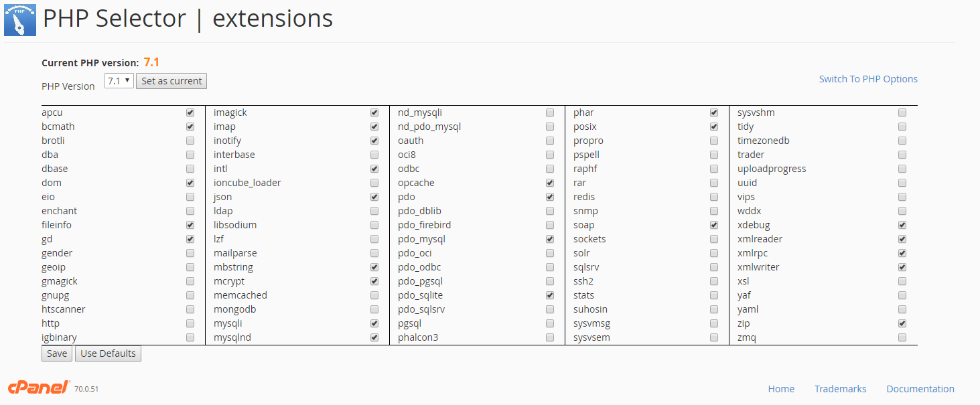Uncheck the opcache extension
This screenshot has width=980, height=405.
(x=550, y=183)
